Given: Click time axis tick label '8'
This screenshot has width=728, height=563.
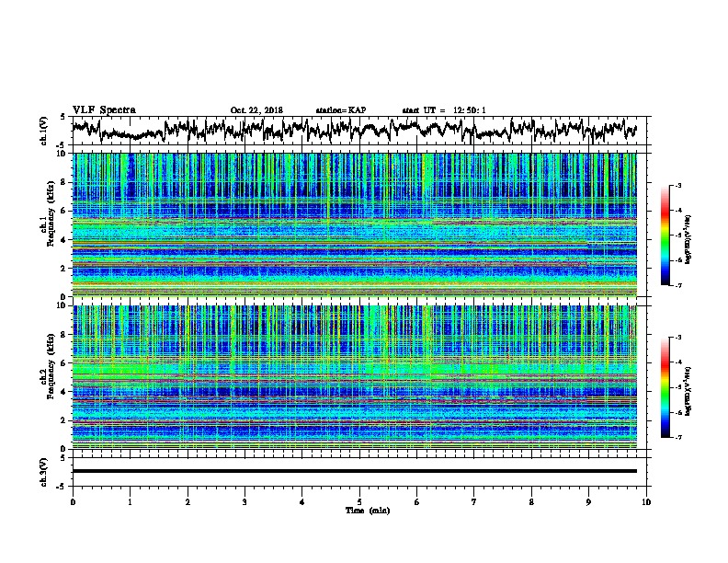Looking at the screenshot, I should coord(531,502).
